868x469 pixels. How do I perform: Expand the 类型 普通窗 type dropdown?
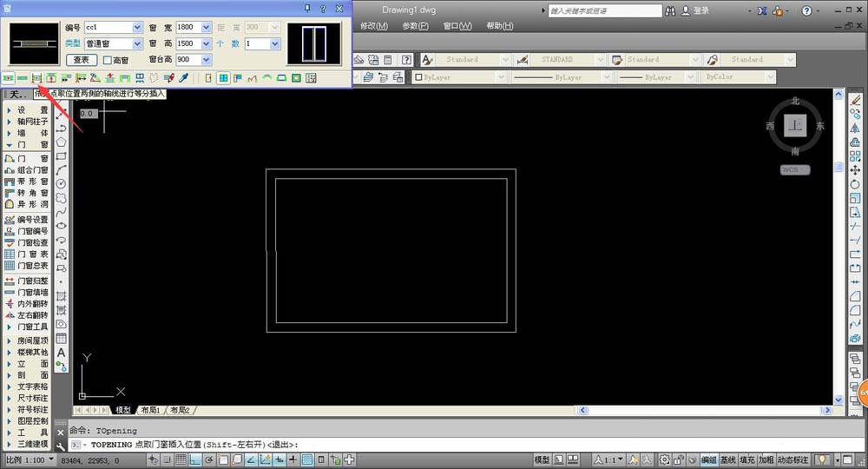point(137,43)
